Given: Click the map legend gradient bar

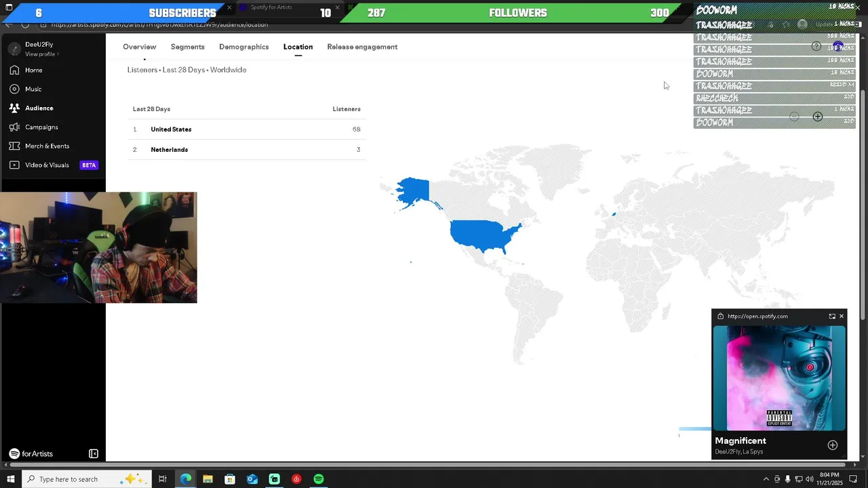Looking at the screenshot, I should click(695, 428).
